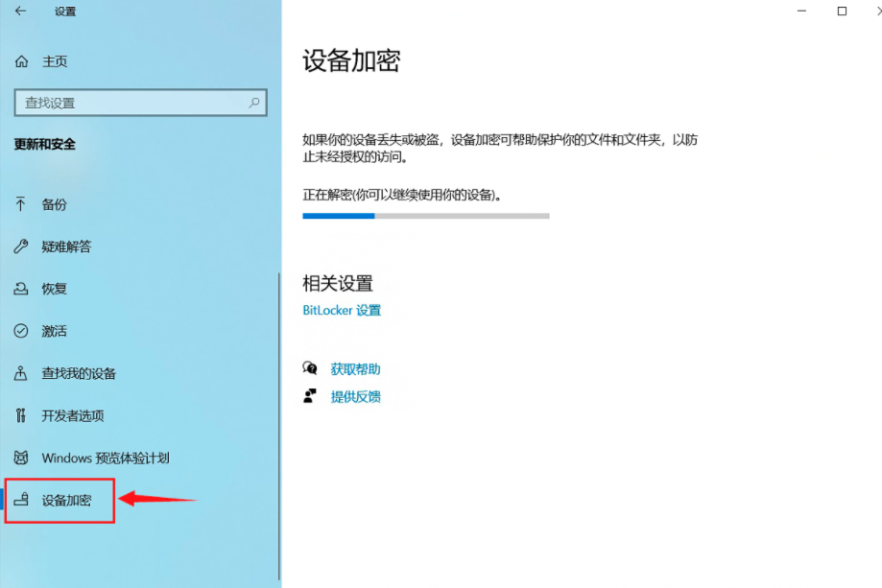Click the 正在解密 status text
Image resolution: width=882 pixels, height=588 pixels.
point(401,195)
